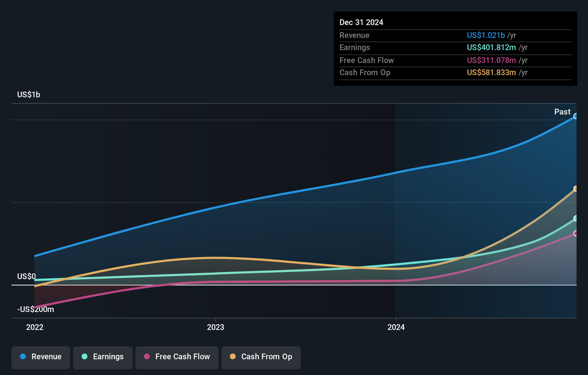Toggle the Cash From Op legend button

tap(261, 357)
